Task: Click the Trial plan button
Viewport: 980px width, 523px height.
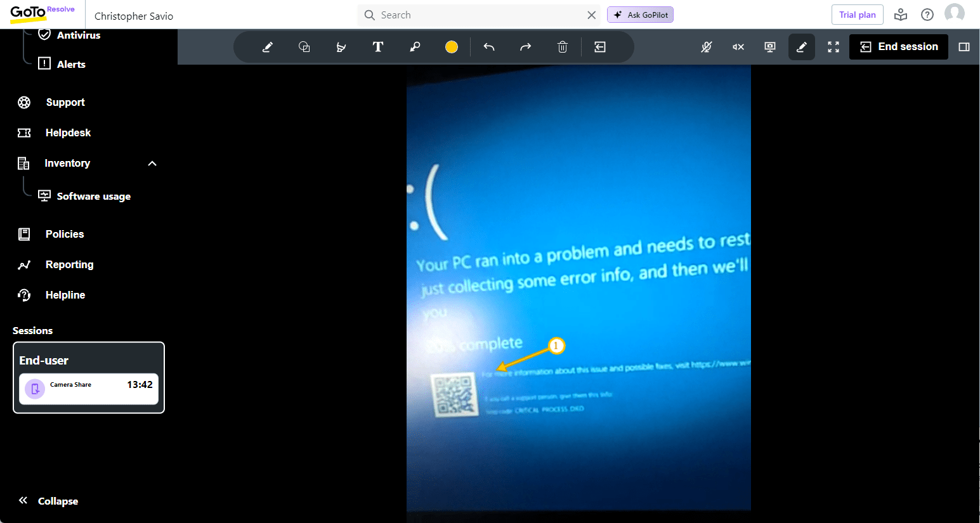Action: pyautogui.click(x=858, y=15)
